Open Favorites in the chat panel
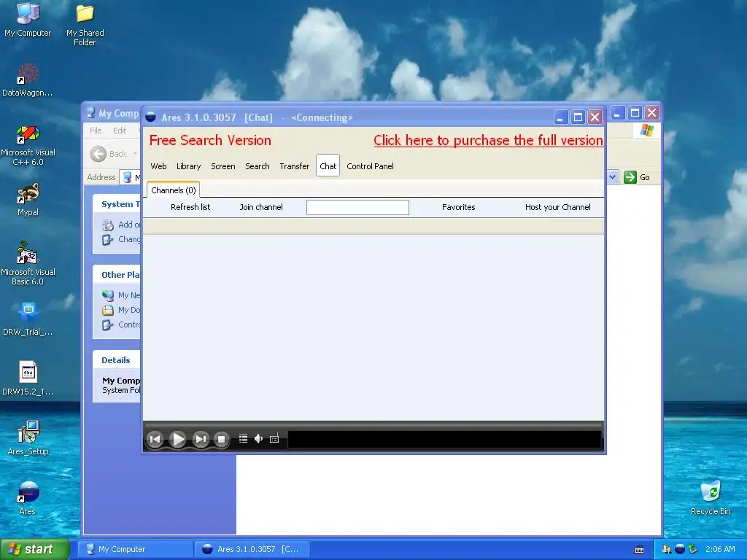Screen dimensions: 747x560 [458, 207]
